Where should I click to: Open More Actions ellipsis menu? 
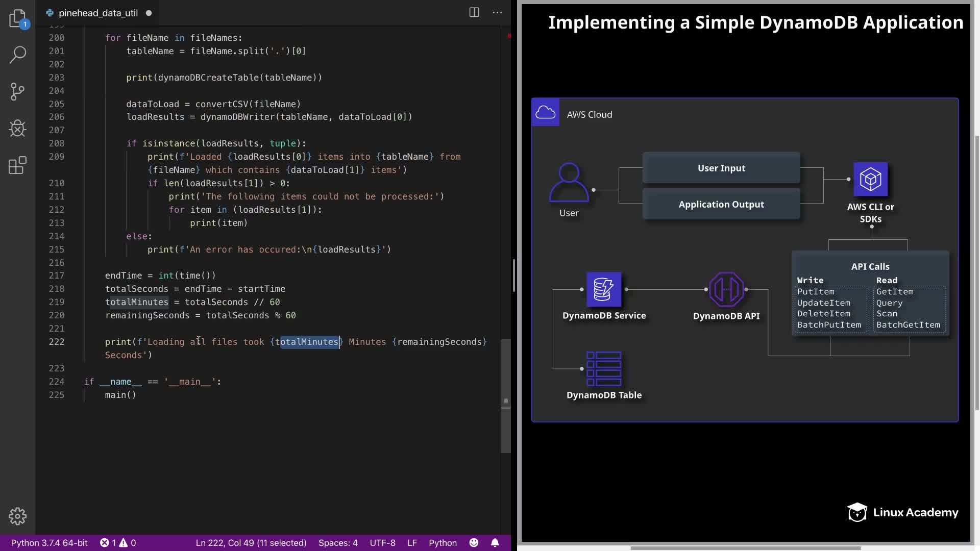coord(497,13)
